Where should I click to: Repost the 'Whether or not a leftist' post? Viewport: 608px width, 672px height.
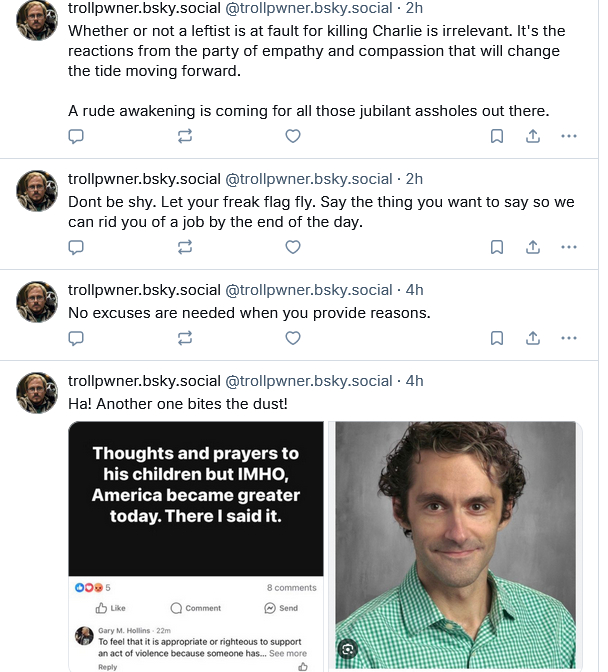coord(184,136)
